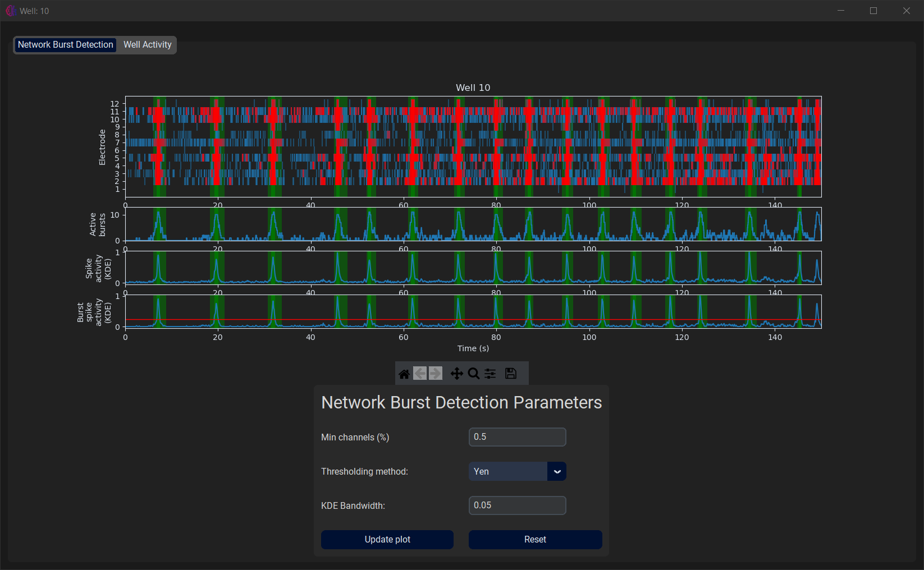Switch to the Well Activity tab
Image resolution: width=924 pixels, height=570 pixels.
click(x=147, y=45)
